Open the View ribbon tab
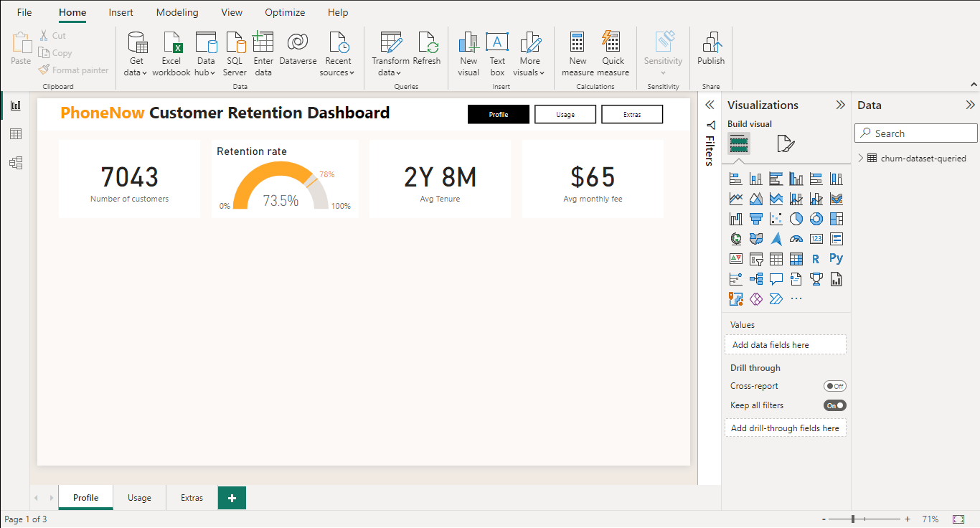 pos(232,12)
